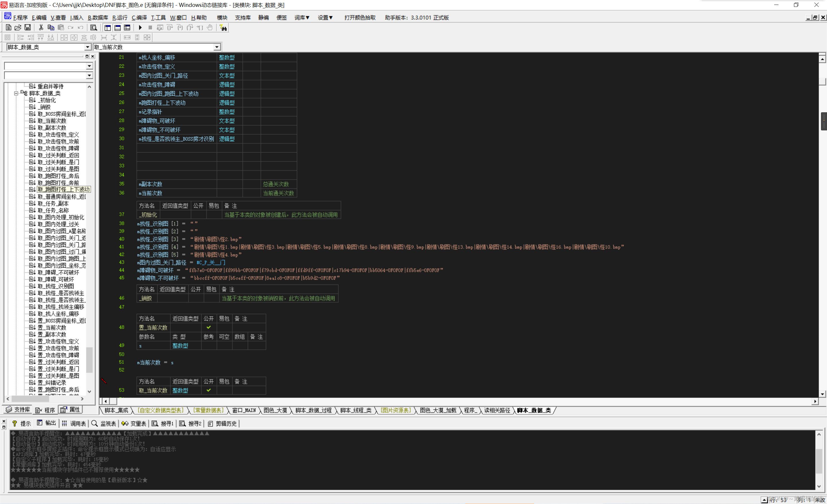Open the 取_当前次数 method dropdown
Viewport: 827px width, 504px height.
coord(217,47)
